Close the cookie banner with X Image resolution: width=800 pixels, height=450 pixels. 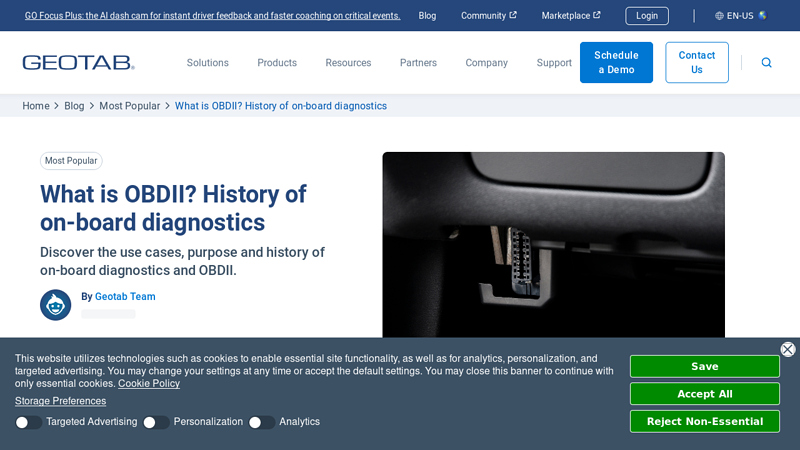[788, 349]
